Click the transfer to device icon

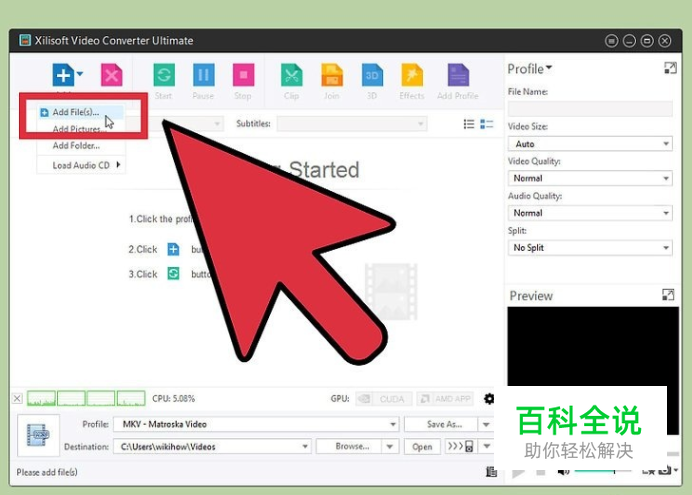461,446
